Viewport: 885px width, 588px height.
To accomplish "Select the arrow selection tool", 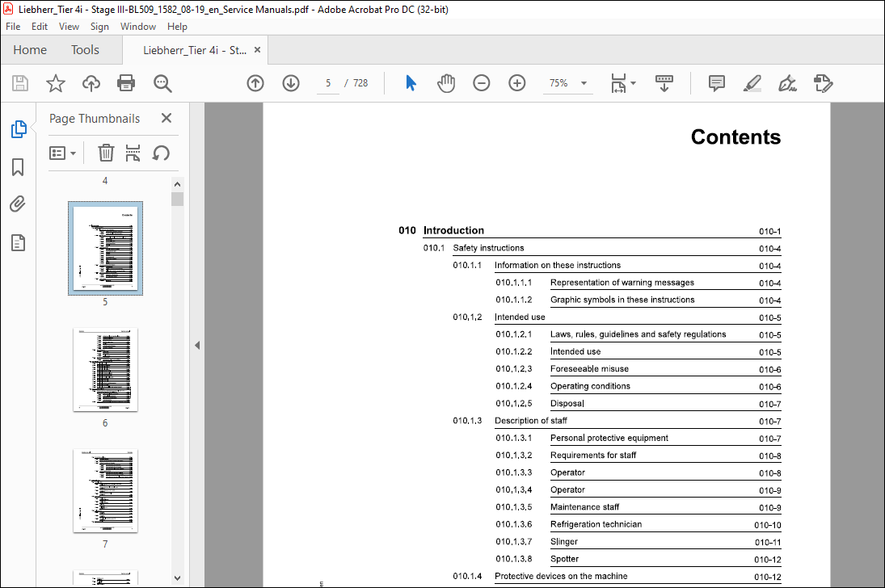I will 411,83.
